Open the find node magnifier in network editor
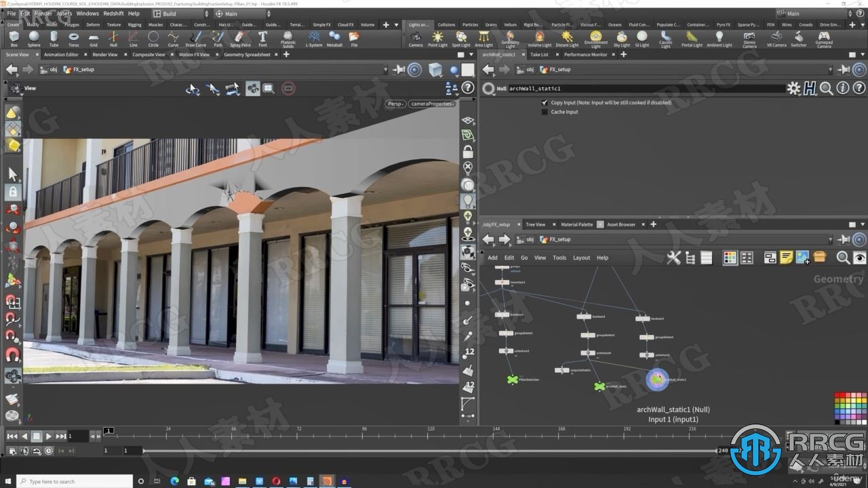Viewport: 868px width, 488px height. [x=843, y=258]
